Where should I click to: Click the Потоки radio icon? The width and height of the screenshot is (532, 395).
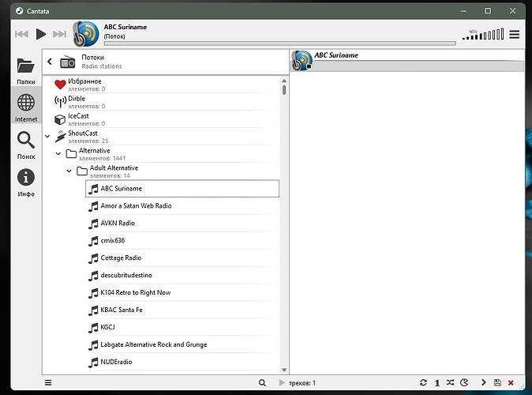tap(68, 62)
